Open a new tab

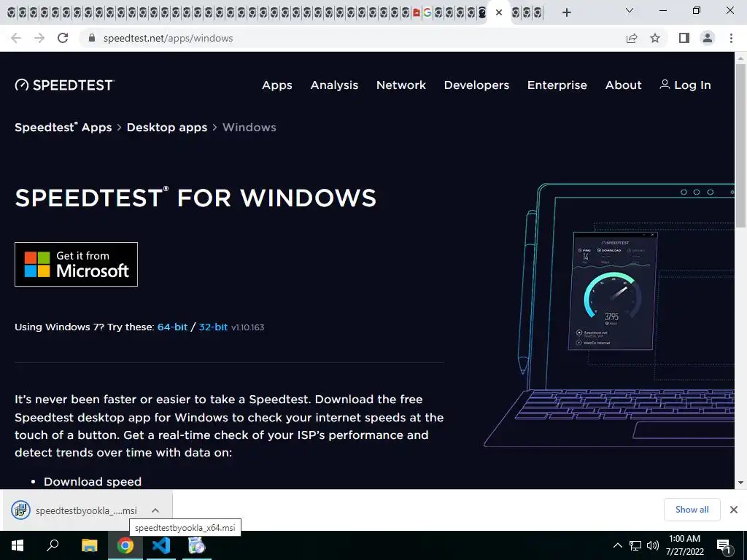tap(566, 12)
